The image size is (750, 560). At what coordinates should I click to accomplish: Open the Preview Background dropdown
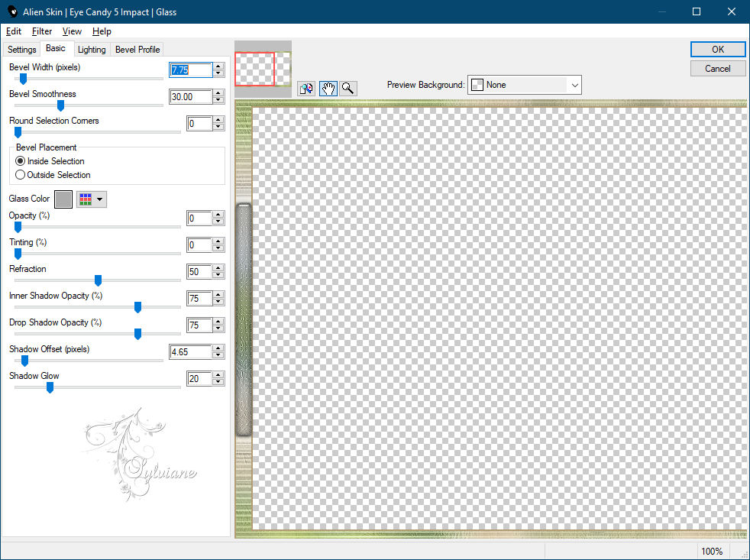(x=524, y=85)
